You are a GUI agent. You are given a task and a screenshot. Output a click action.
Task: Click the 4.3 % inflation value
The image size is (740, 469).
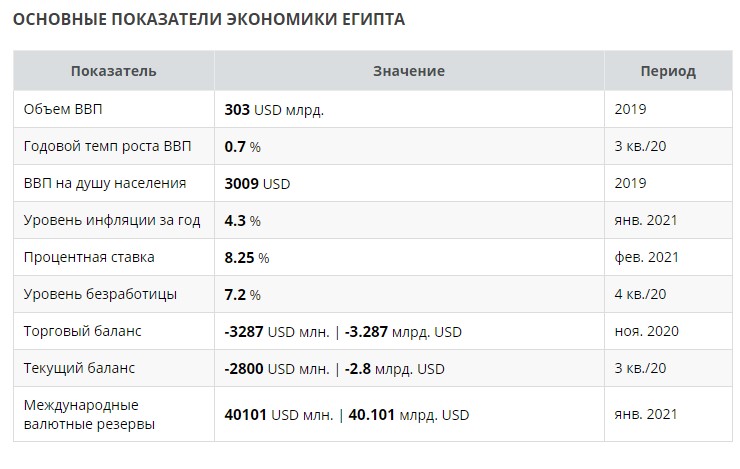[242, 221]
